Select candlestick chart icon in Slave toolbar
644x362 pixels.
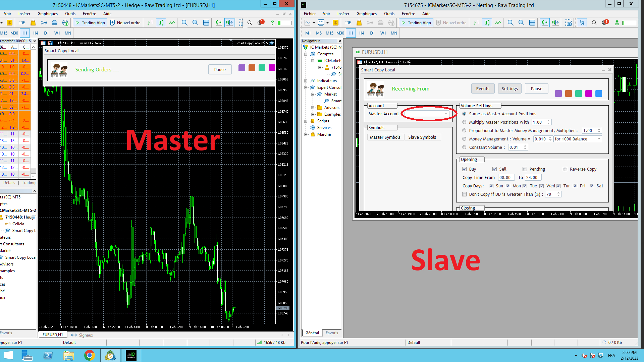[487, 23]
